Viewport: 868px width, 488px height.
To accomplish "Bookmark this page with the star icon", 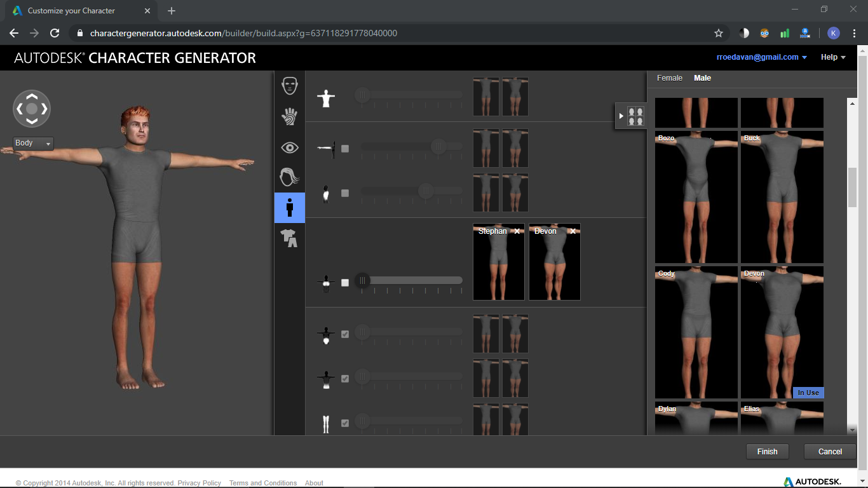I will (719, 33).
